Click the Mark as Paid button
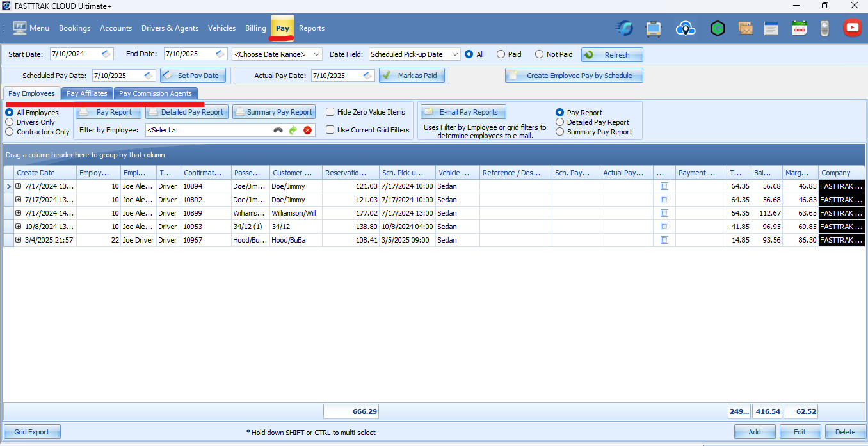The height and width of the screenshot is (446, 868). (412, 76)
